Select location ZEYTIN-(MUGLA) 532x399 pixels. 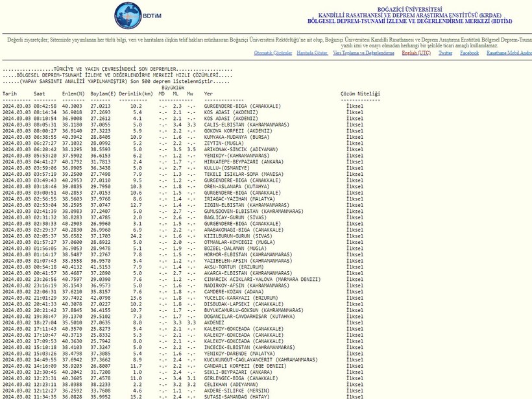pyautogui.click(x=224, y=143)
